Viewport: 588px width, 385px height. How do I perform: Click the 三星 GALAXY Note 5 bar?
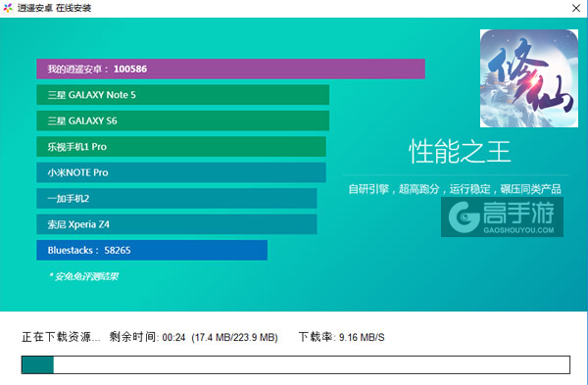coord(182,95)
